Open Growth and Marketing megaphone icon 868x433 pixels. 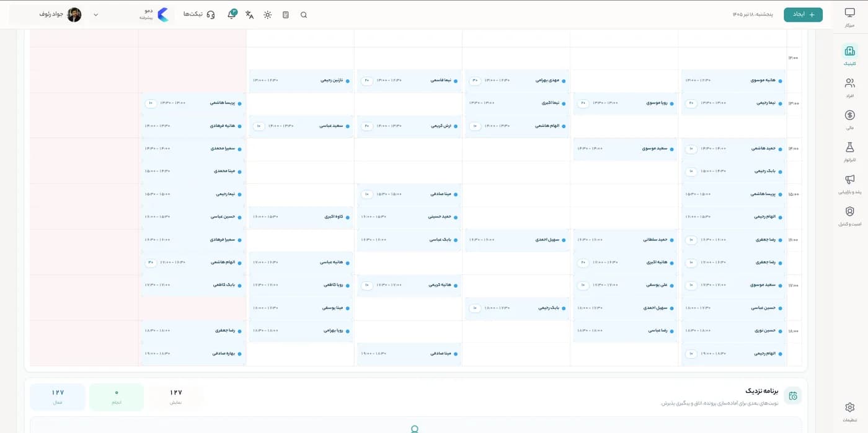[x=849, y=183]
